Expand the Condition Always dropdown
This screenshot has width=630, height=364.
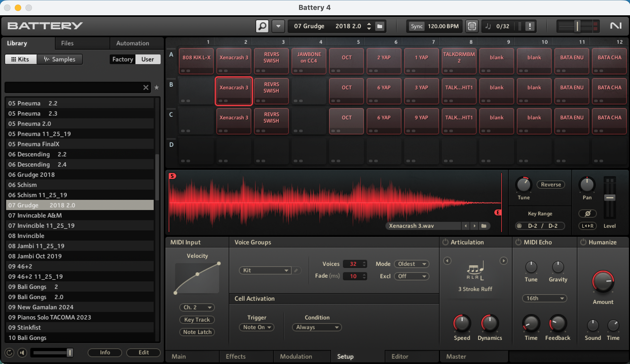316,327
